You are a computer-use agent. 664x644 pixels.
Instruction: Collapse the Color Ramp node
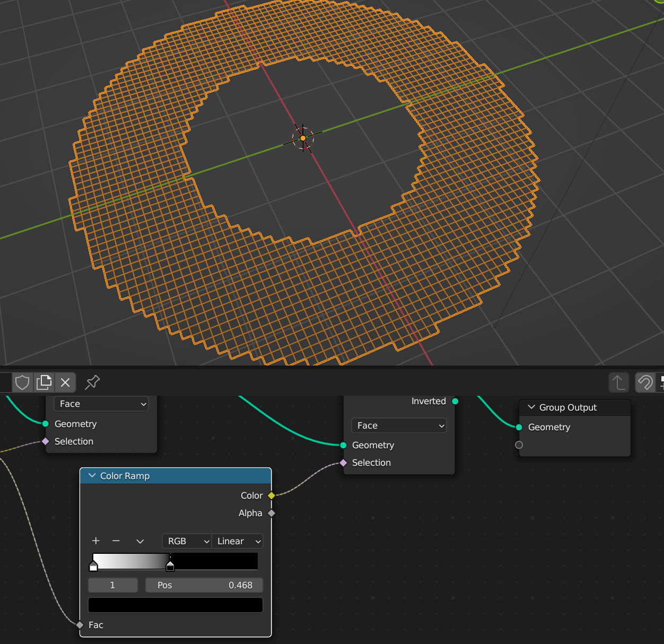pyautogui.click(x=92, y=476)
